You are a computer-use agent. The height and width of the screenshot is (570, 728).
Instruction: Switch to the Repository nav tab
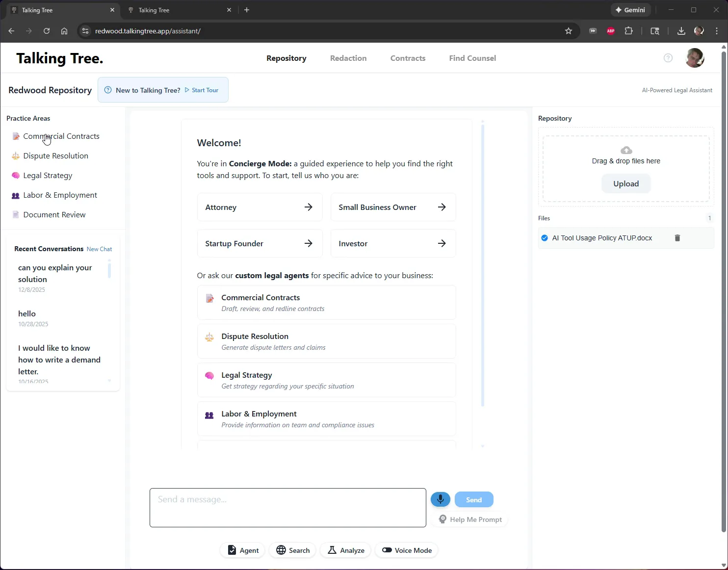pyautogui.click(x=286, y=58)
